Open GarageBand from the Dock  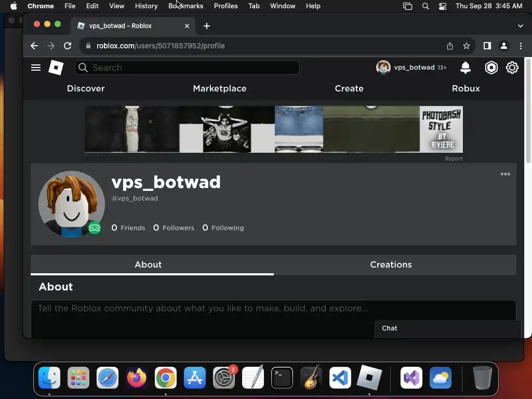(x=311, y=378)
